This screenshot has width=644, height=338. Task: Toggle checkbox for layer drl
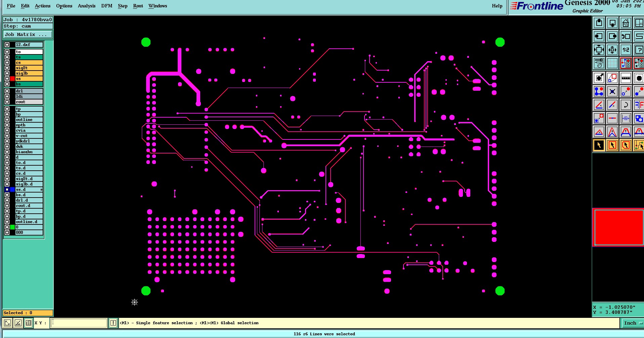(7, 91)
